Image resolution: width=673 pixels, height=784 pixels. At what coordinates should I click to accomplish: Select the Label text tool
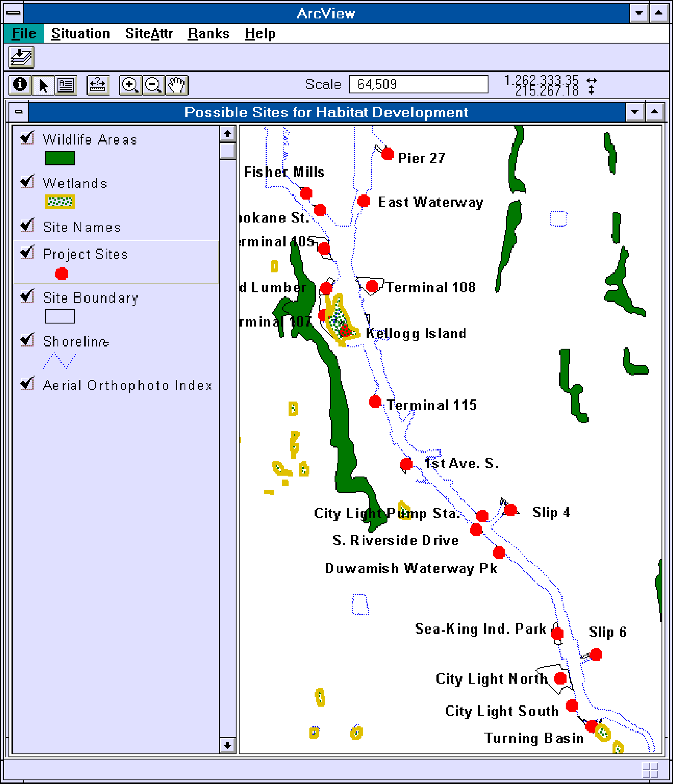coord(66,85)
